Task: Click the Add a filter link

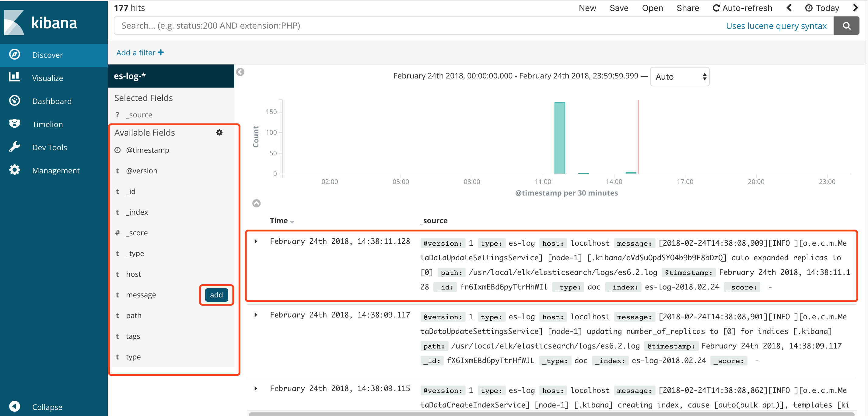Action: click(140, 53)
